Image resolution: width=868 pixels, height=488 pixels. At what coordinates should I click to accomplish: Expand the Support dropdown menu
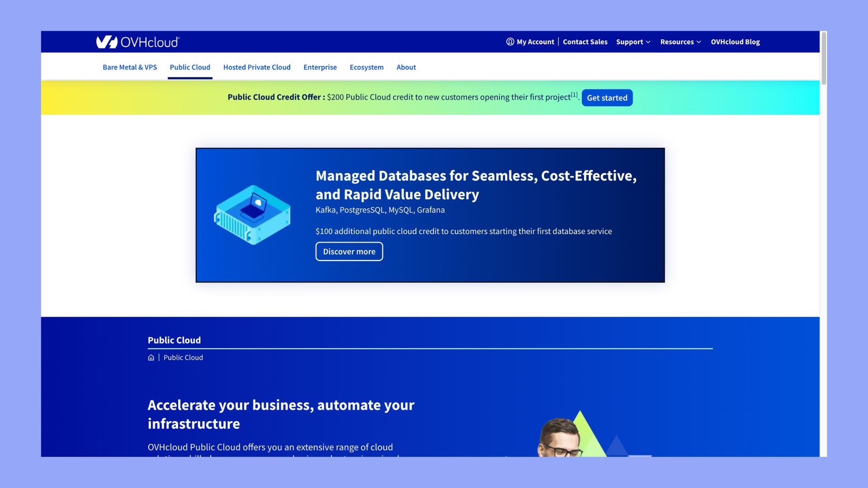[x=633, y=41]
